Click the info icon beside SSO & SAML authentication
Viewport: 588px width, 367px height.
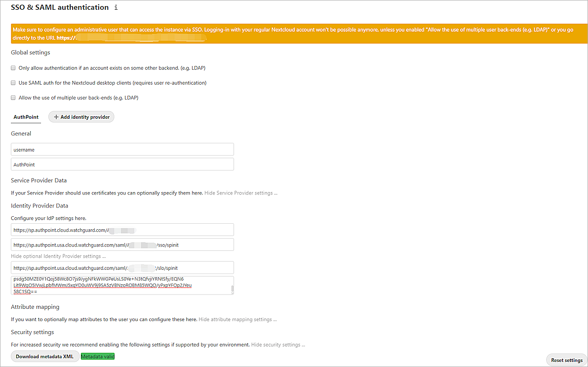[x=115, y=7]
